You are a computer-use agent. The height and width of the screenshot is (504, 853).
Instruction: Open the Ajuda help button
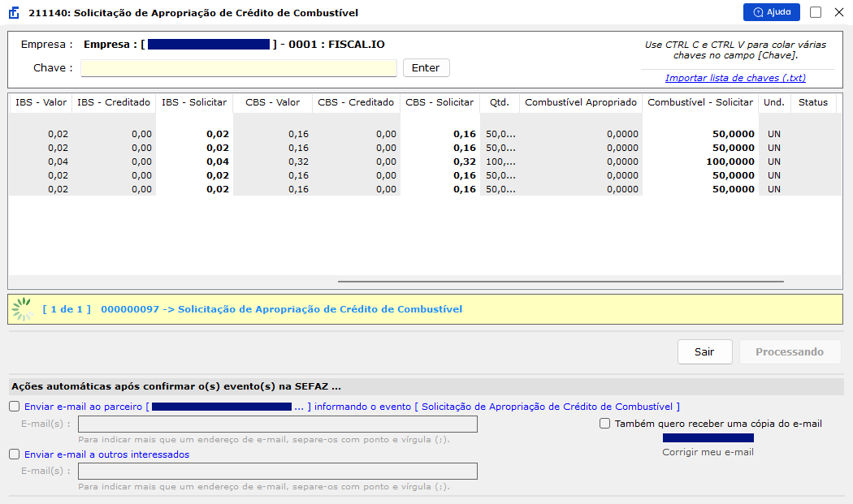click(x=772, y=12)
